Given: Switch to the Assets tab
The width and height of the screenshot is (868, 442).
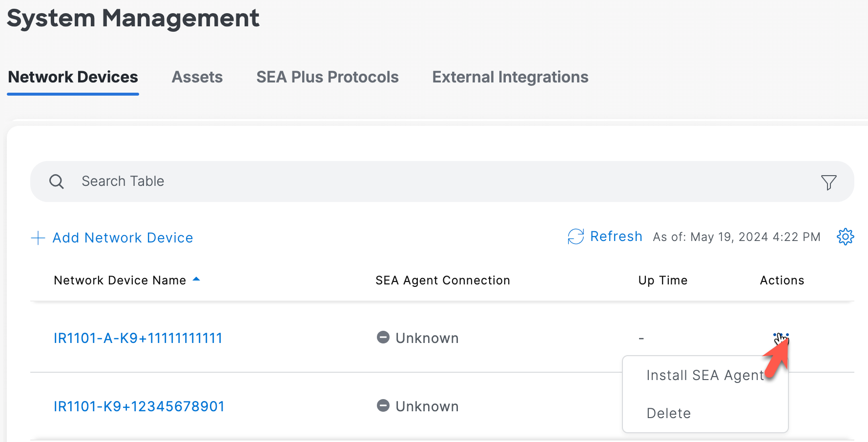Looking at the screenshot, I should point(197,77).
